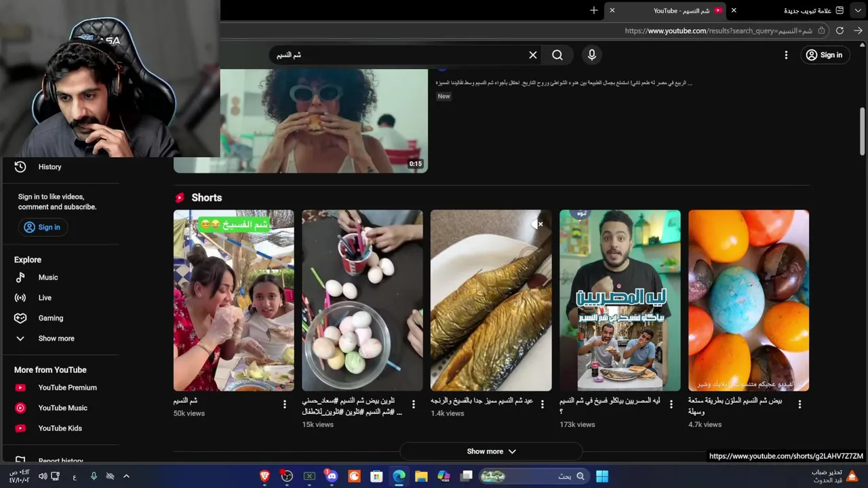
Task: Open Short title عيد شم النسيم مميز
Action: (x=482, y=401)
